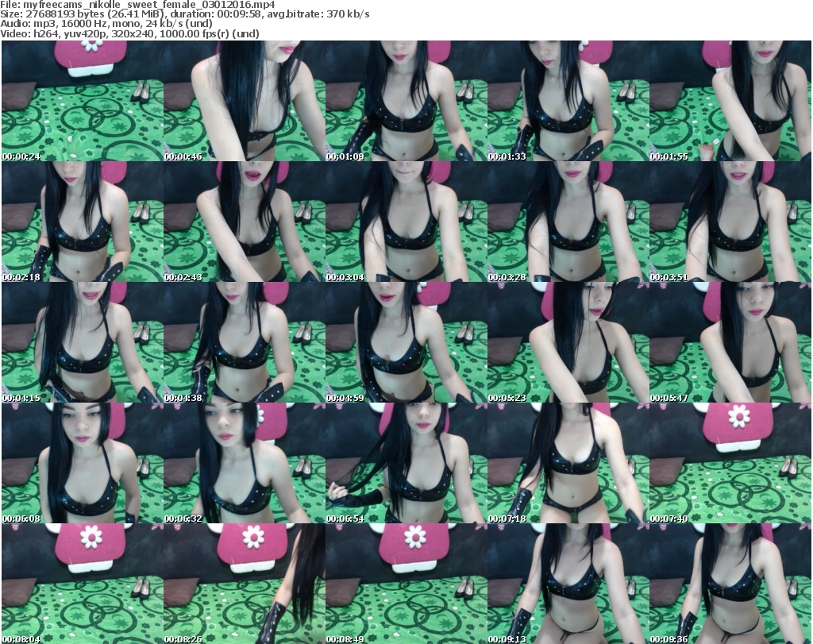Viewport: 813px width, 644px height.
Task: Click the thumbnail stamped 00:06:32
Action: 245,463
